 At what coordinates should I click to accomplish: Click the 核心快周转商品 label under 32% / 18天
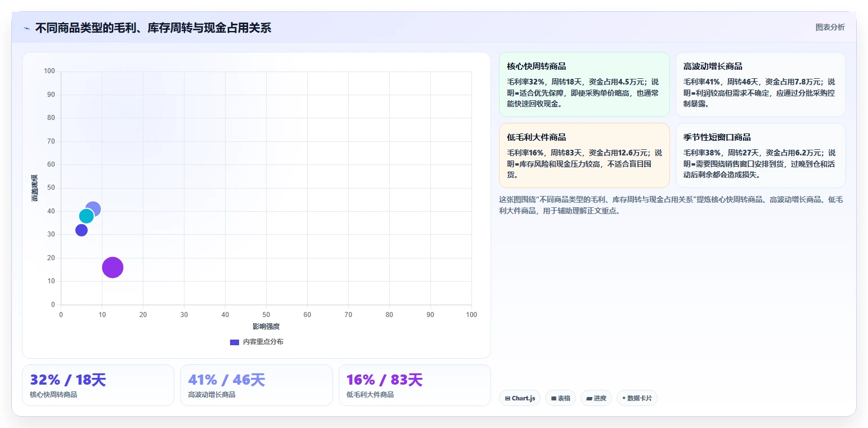point(53,395)
